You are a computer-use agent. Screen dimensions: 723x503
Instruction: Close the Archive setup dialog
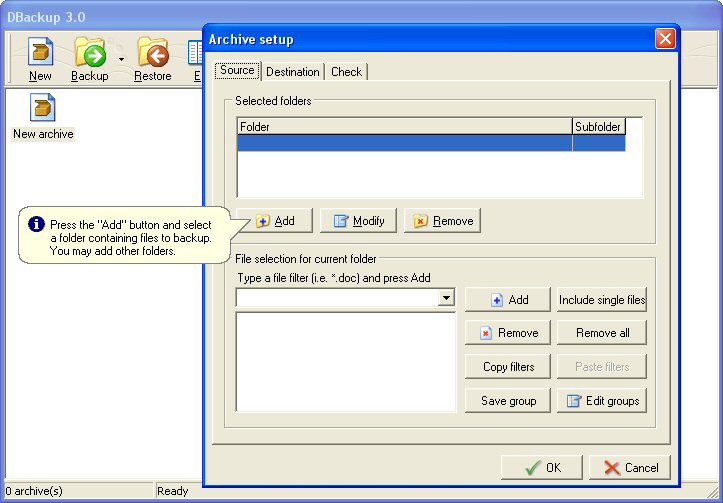point(665,39)
